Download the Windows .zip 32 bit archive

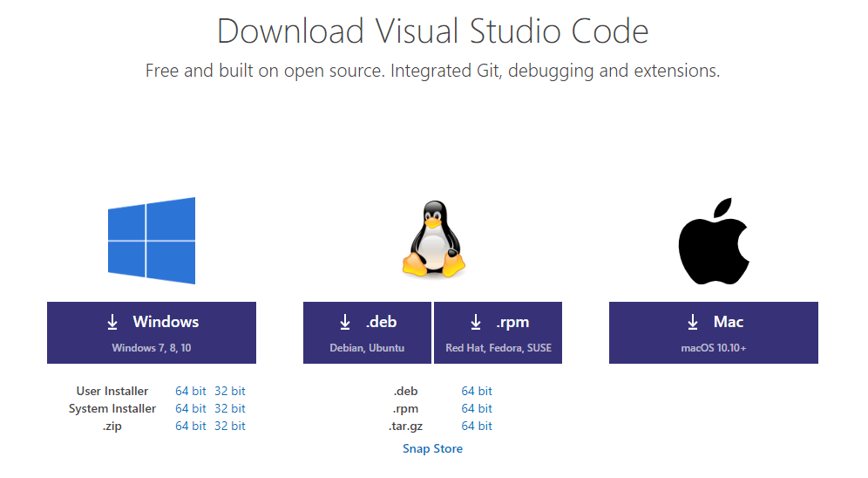[x=230, y=426]
